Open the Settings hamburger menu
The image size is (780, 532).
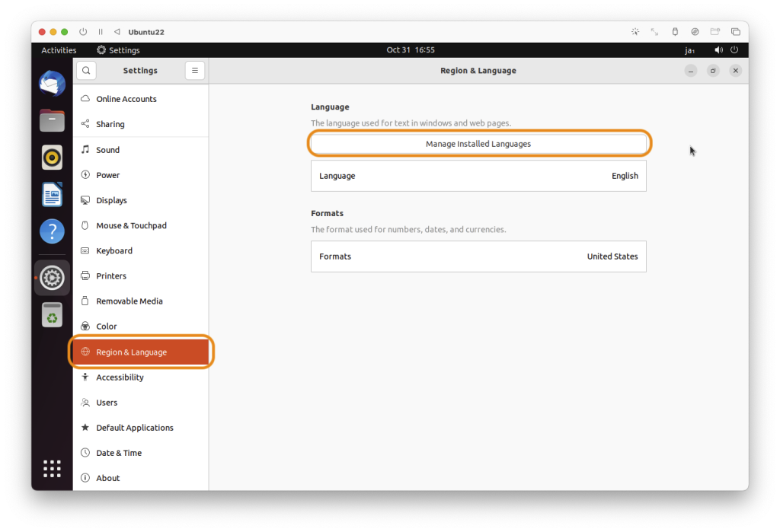[x=195, y=71]
